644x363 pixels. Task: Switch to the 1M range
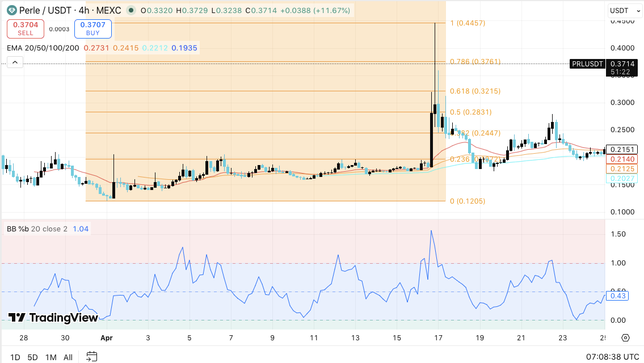pyautogui.click(x=50, y=357)
